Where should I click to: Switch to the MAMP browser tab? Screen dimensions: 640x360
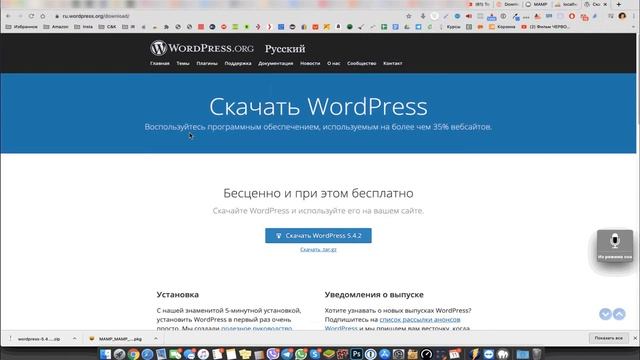[x=536, y=4]
